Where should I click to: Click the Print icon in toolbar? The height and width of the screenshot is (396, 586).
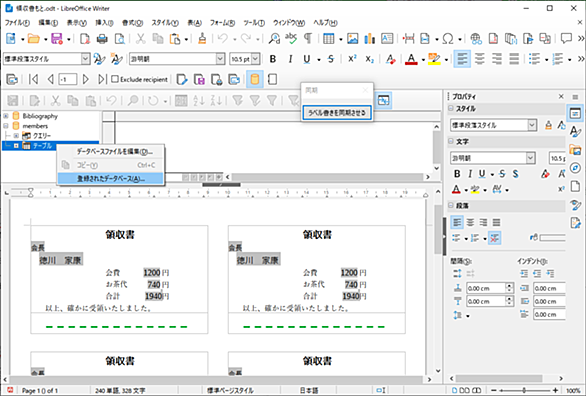(102, 38)
